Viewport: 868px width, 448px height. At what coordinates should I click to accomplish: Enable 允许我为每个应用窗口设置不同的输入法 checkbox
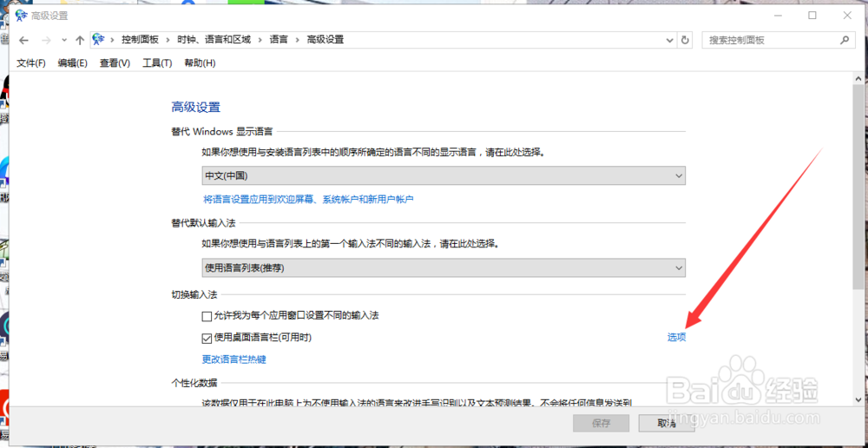[x=207, y=317]
